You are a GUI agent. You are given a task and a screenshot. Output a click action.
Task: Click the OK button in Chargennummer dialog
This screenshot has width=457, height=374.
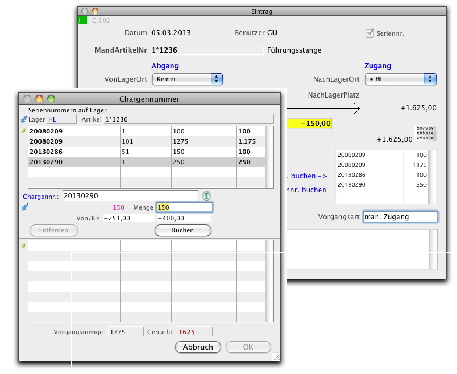(248, 347)
